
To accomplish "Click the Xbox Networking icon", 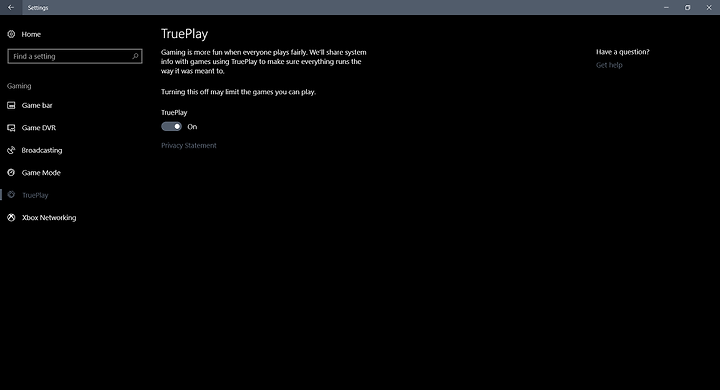I will point(11,217).
